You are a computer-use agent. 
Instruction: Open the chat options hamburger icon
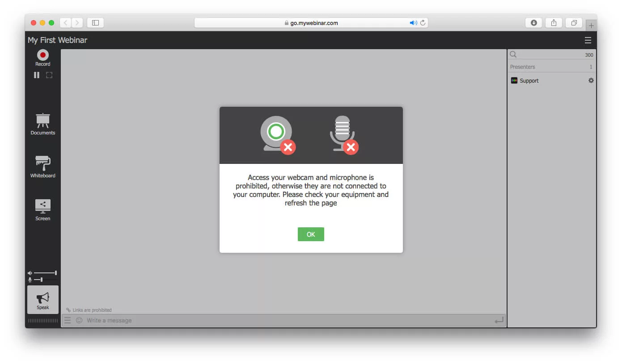[68, 320]
